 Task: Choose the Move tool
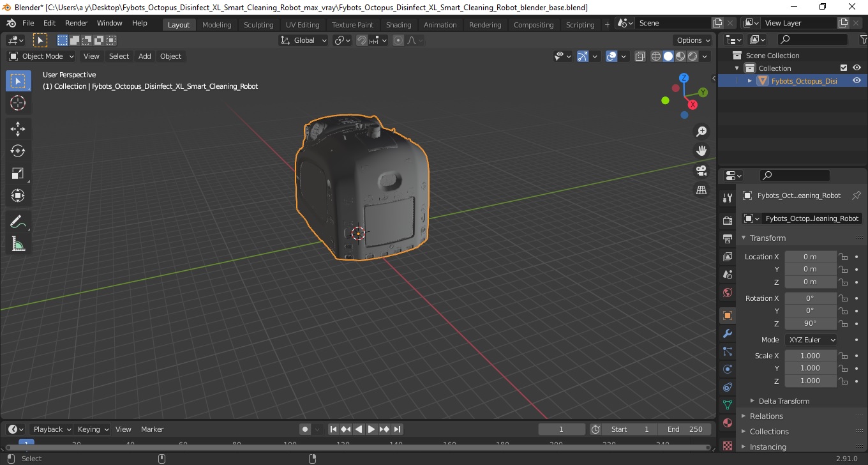coord(18,129)
